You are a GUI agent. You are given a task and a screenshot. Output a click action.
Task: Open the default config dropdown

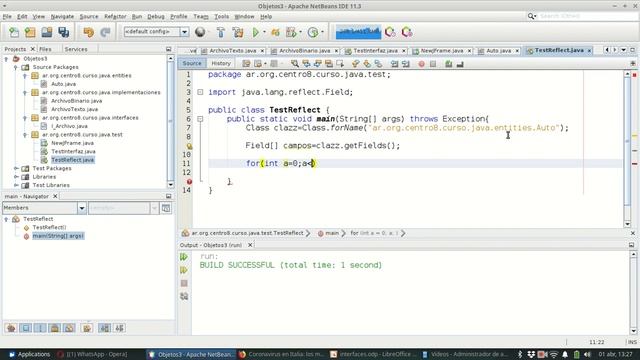184,32
